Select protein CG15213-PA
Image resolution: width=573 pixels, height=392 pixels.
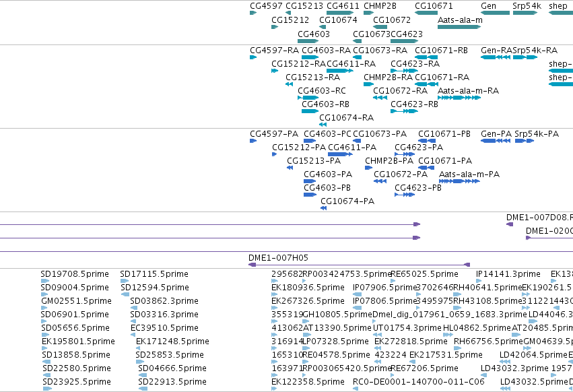click(314, 161)
